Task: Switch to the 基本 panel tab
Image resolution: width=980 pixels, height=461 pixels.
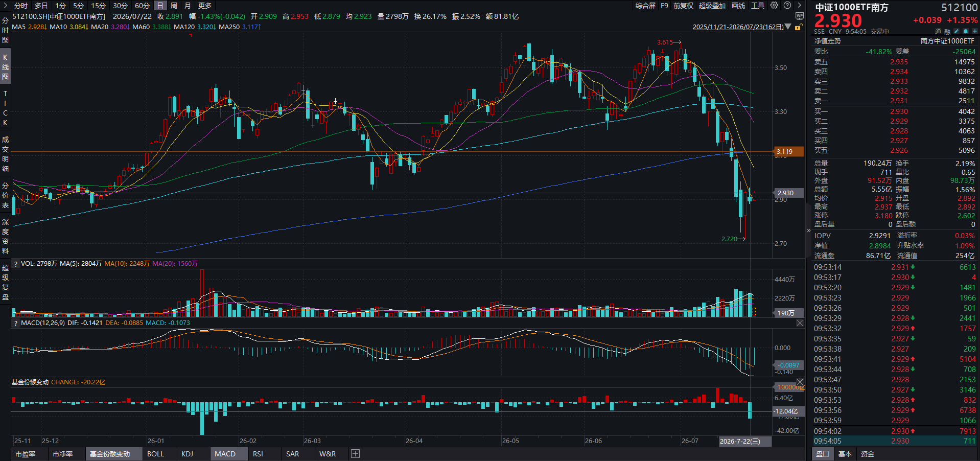Action: point(845,454)
